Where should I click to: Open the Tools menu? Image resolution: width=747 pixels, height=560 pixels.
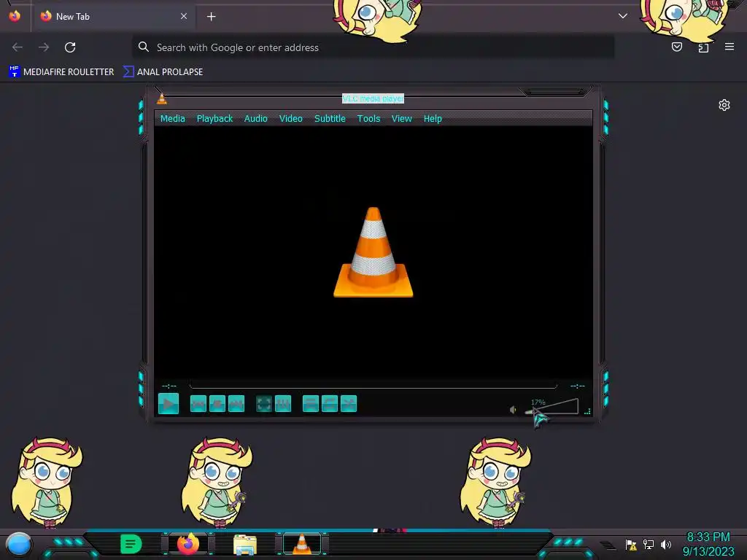click(368, 119)
